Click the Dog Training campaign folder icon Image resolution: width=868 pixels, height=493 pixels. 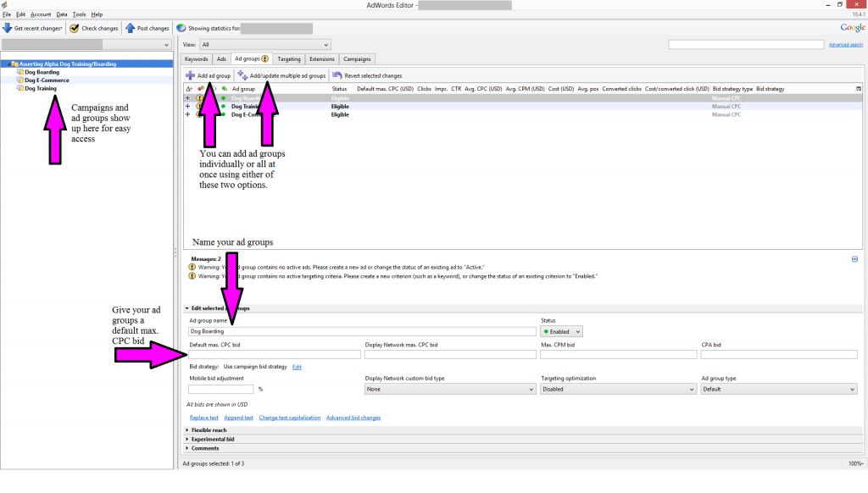[20, 89]
